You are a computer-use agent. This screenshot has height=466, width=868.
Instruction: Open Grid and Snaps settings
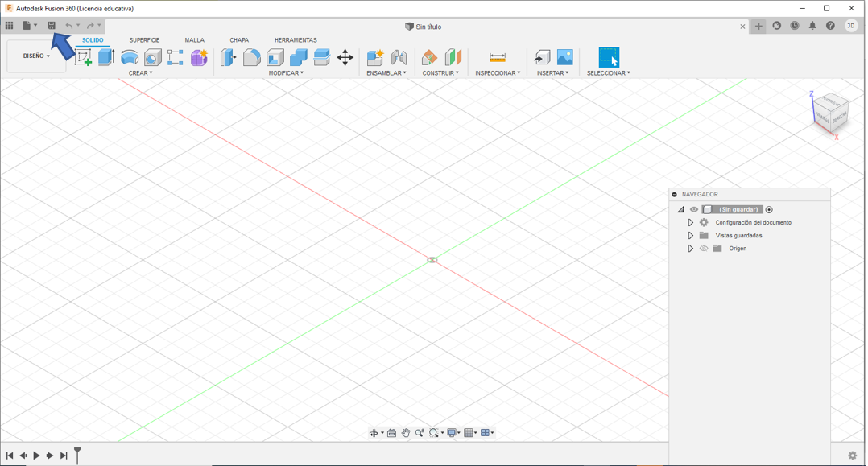469,433
